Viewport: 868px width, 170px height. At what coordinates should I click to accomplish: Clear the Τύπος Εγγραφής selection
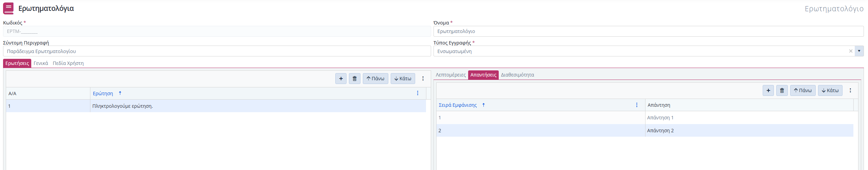coord(850,51)
